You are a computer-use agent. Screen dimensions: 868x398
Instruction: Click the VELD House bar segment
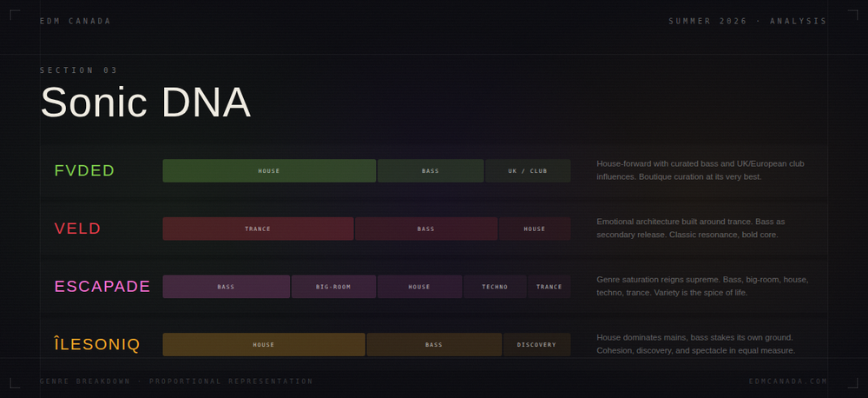[535, 229]
